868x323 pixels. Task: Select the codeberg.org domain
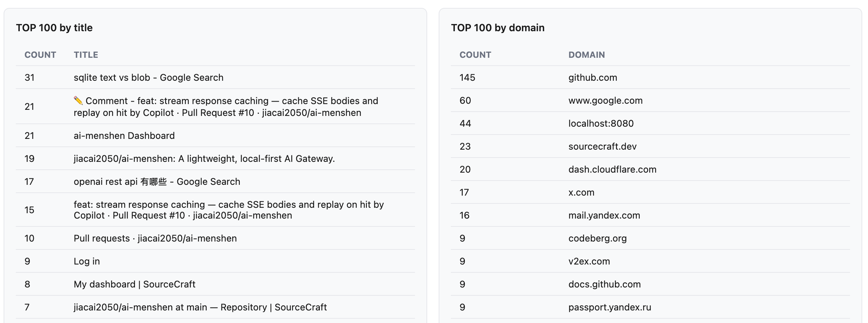[x=598, y=238]
